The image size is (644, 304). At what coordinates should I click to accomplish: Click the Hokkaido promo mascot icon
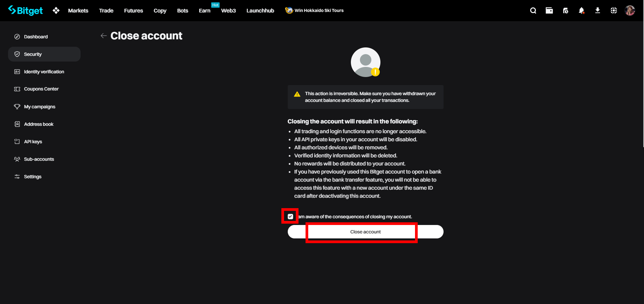click(x=289, y=10)
